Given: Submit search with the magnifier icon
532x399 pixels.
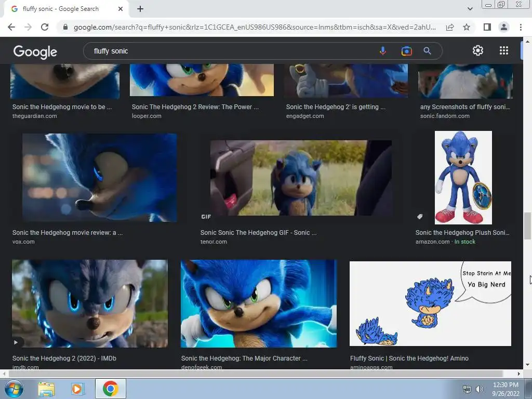Looking at the screenshot, I should click(427, 51).
